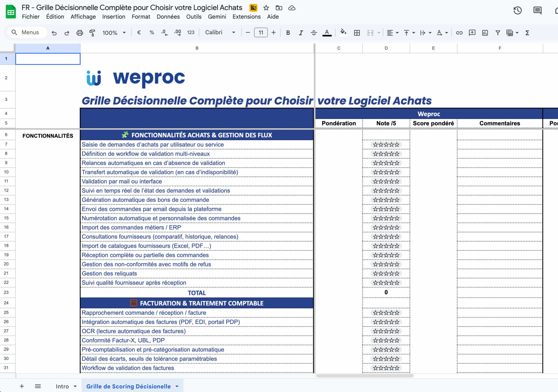
Task: Open the Gemini menu
Action: [x=217, y=17]
